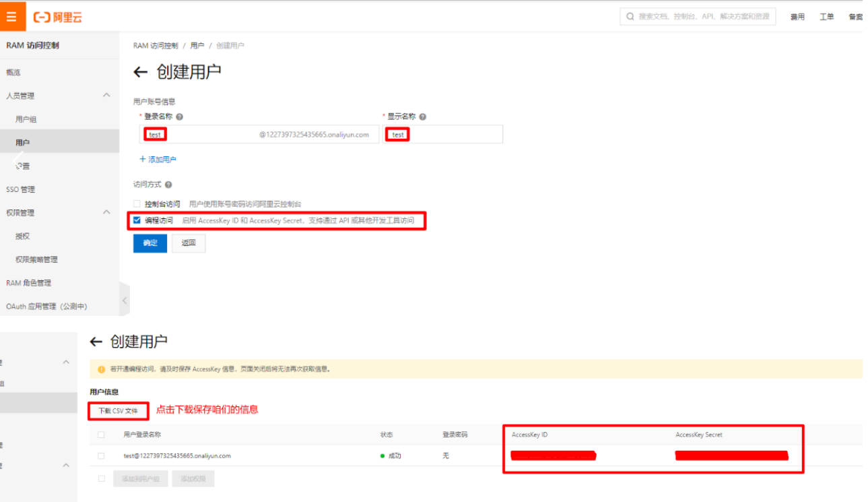Screen dimensions: 868x502
Task: Click the 用户登录名称 column header
Action: pos(142,435)
